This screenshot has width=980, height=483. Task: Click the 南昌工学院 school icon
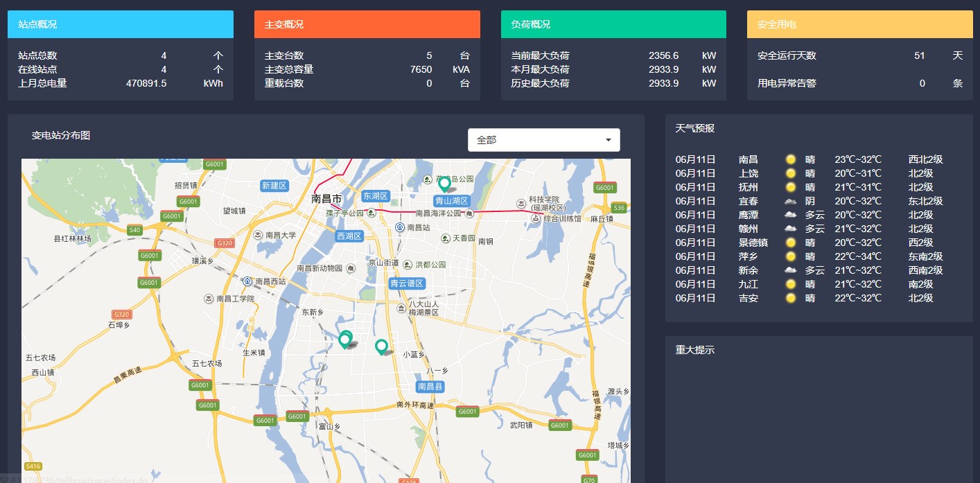209,299
